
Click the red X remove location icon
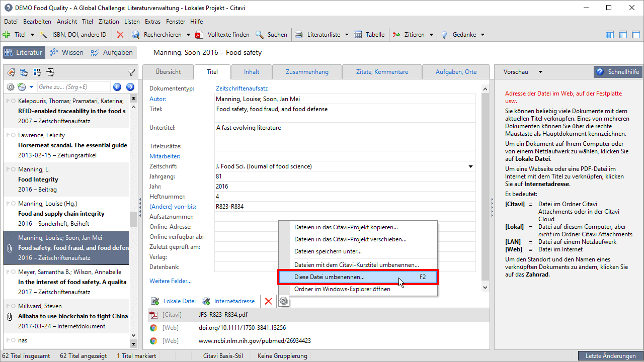tap(269, 301)
